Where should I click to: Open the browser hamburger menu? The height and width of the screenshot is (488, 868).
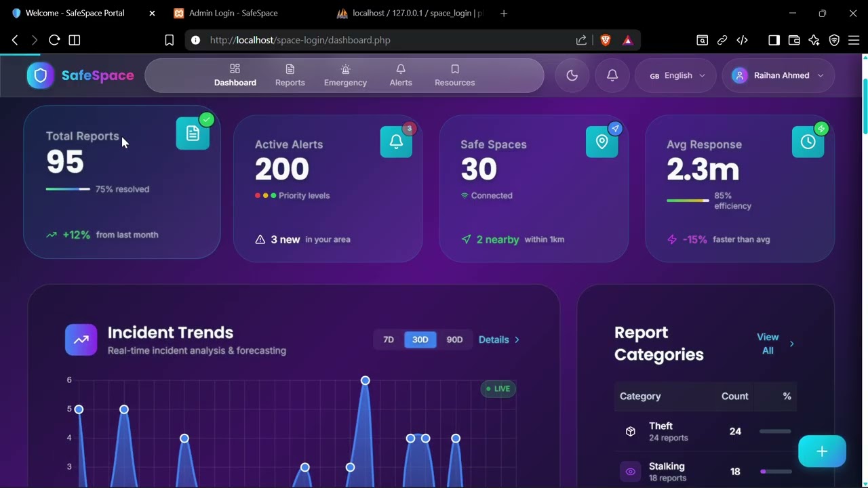pos(854,40)
